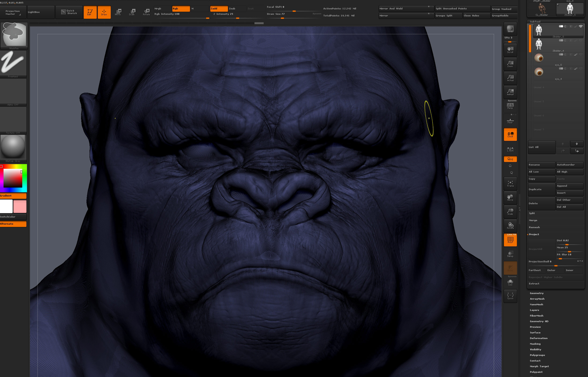Expand the Layers section
588x377 pixels.
534,310
